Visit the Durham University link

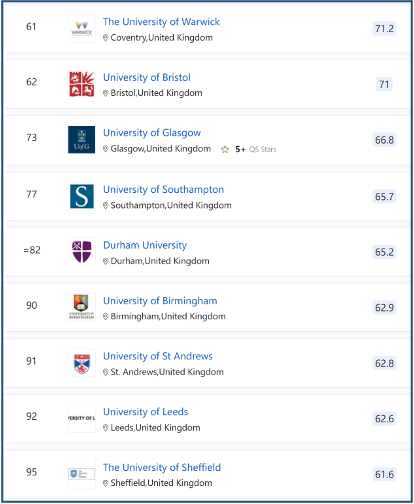tap(145, 245)
